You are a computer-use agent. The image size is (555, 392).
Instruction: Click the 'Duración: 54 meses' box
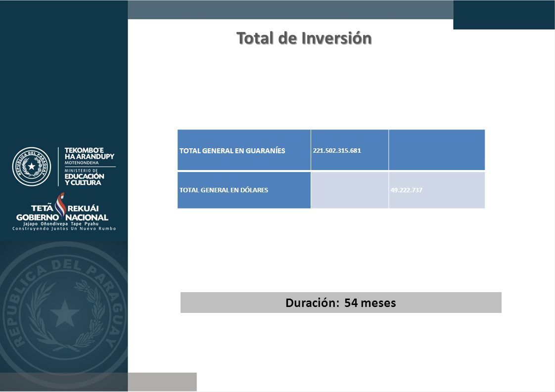[341, 303]
